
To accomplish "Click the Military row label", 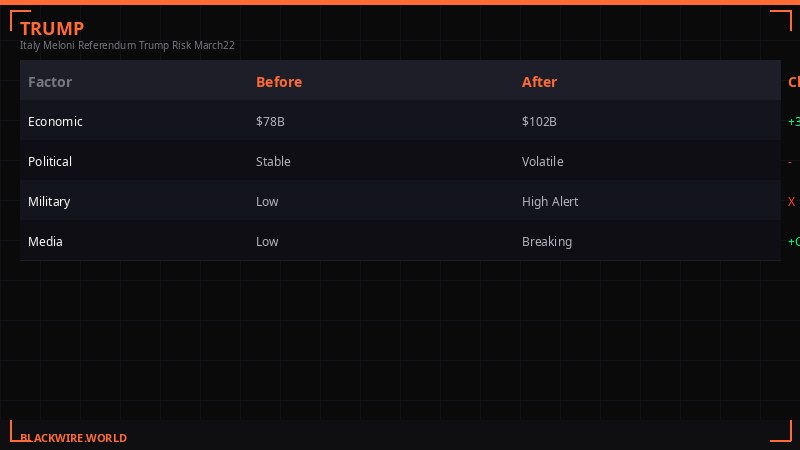I will [49, 201].
